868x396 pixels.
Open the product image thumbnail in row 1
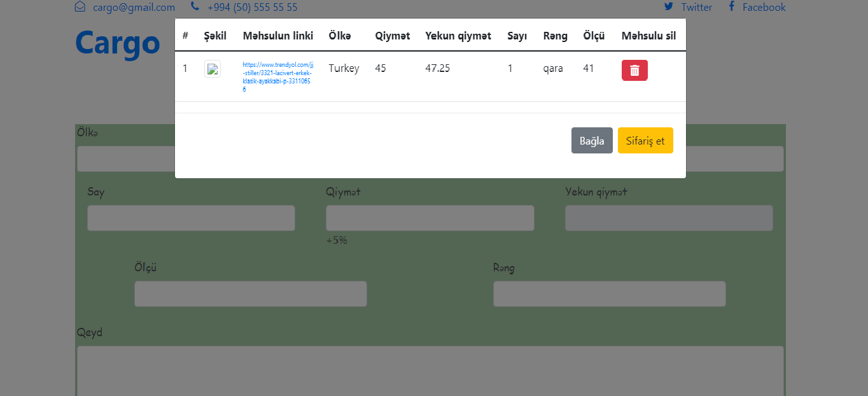(x=213, y=69)
